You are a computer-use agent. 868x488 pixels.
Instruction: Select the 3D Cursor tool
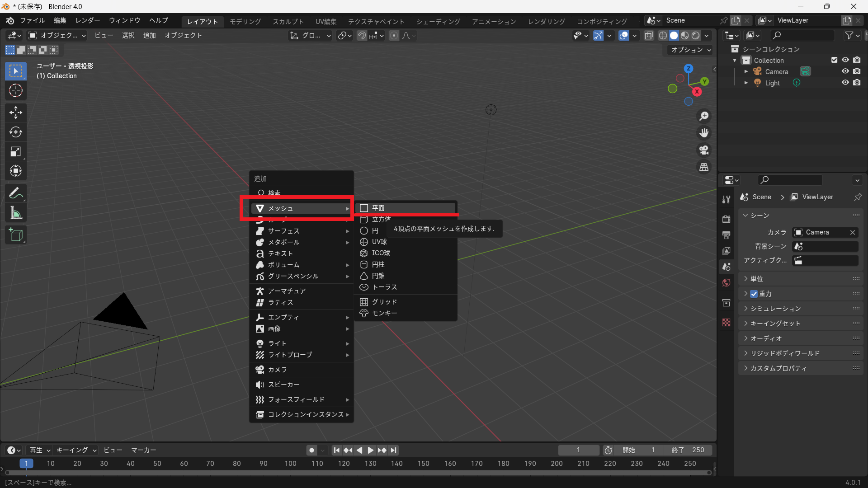[16, 91]
